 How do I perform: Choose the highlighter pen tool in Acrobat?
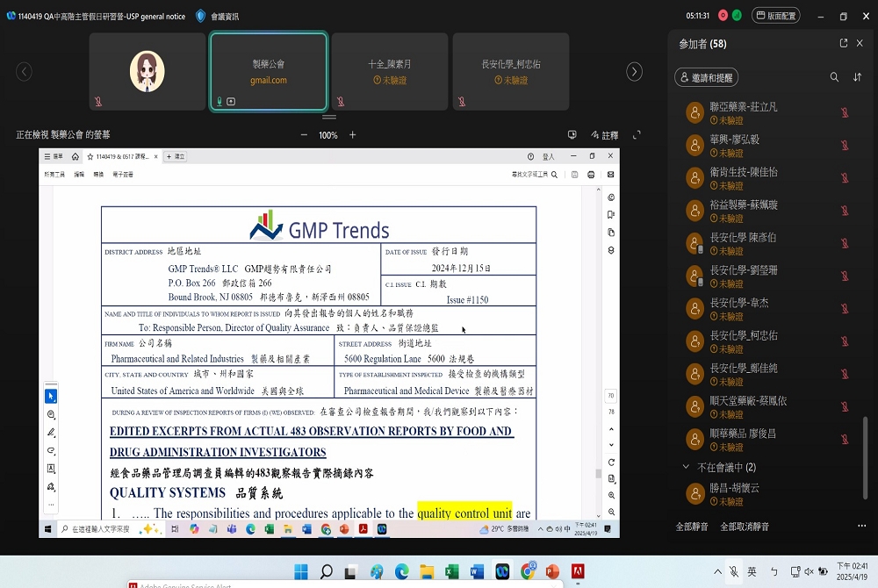51,433
